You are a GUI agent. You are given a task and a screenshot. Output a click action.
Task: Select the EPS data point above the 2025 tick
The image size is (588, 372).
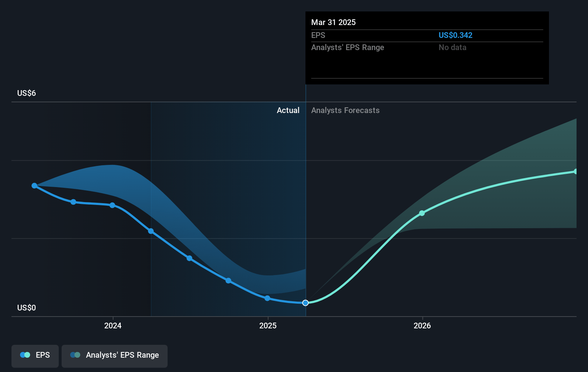[267, 298]
